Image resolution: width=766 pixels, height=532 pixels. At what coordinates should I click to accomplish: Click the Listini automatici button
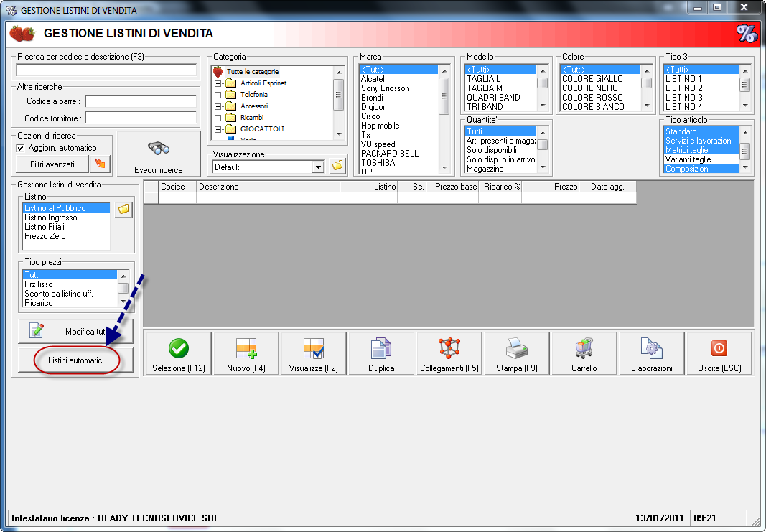(75, 360)
